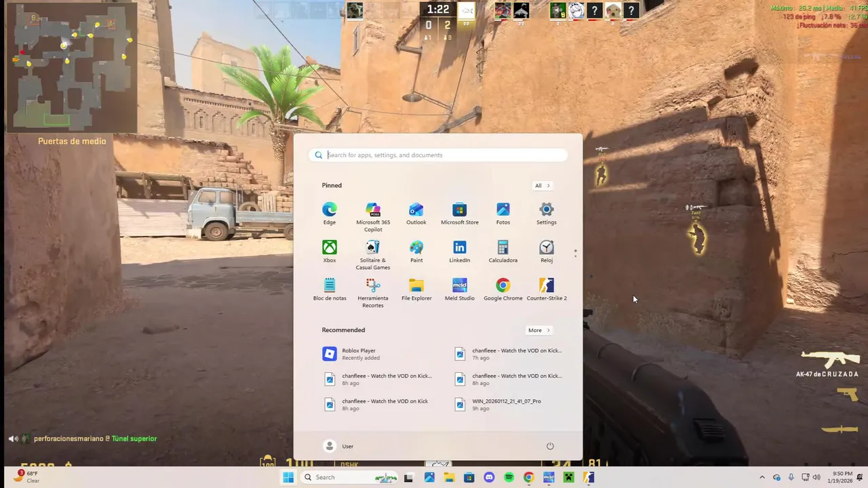Launch Microsoft 365 Copilot pinned app
This screenshot has height=488, width=868.
373,217
